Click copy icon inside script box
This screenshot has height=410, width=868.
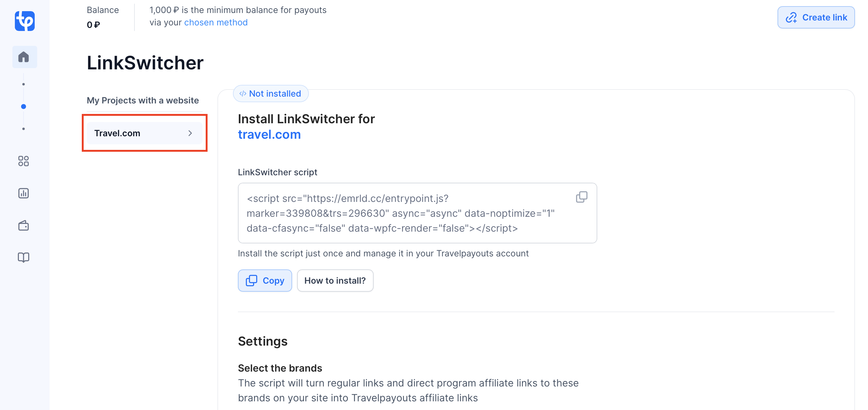click(581, 197)
